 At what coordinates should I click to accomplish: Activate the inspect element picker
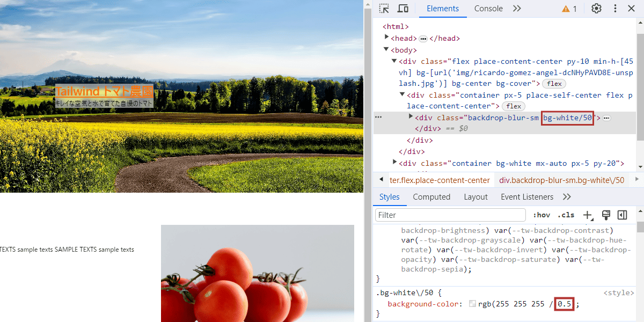pyautogui.click(x=384, y=9)
